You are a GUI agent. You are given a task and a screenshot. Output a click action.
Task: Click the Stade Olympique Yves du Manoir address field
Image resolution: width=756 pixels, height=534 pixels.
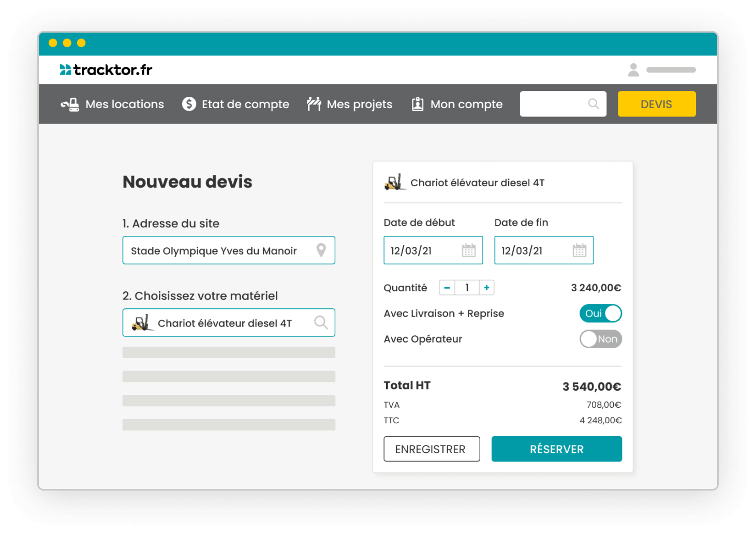click(x=229, y=250)
